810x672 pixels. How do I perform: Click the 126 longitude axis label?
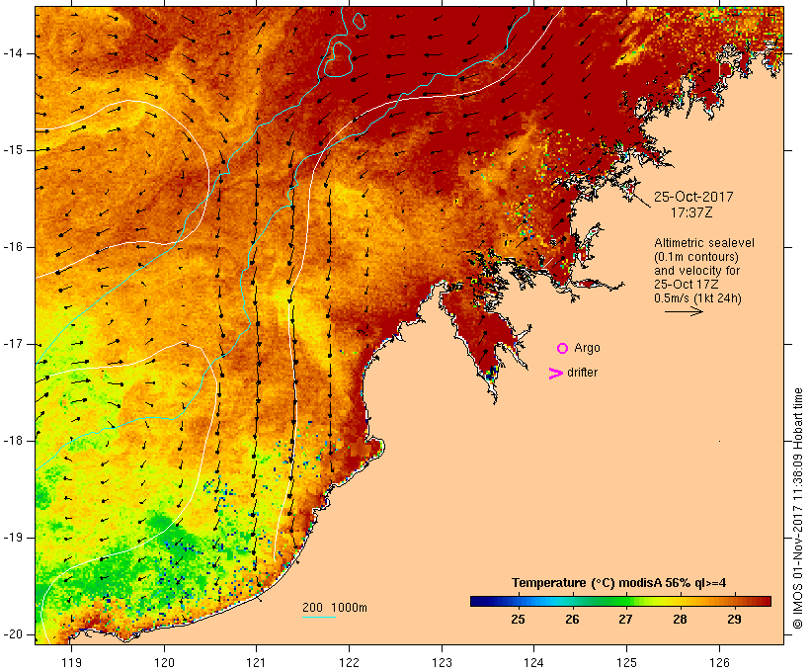pos(719,662)
